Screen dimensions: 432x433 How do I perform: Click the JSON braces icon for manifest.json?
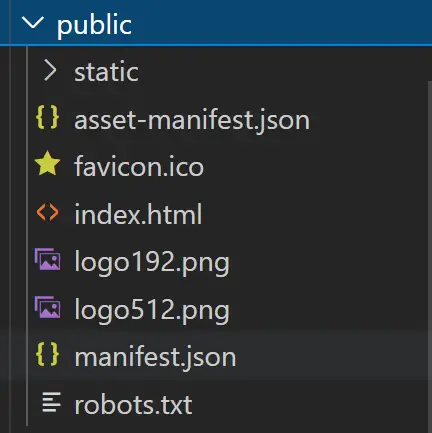point(47,354)
